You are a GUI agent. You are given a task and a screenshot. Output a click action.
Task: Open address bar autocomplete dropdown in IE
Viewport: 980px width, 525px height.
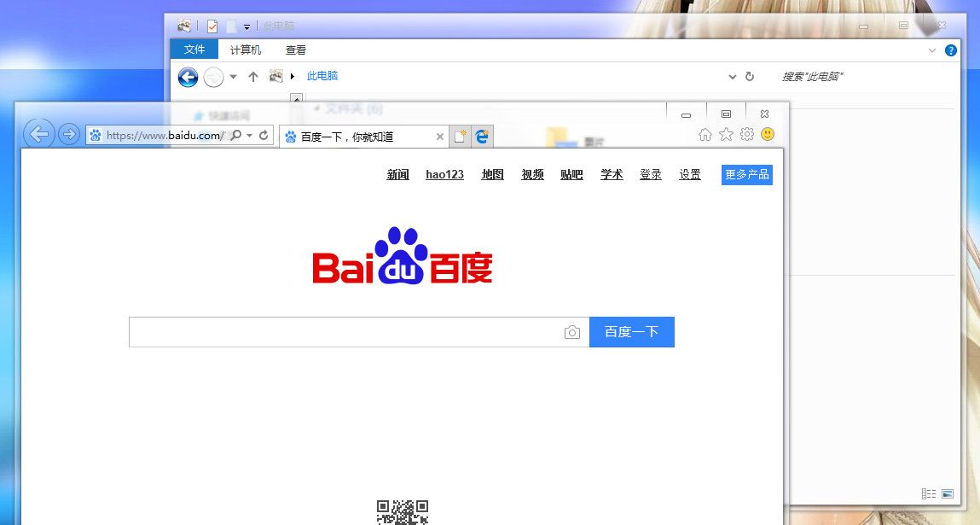(x=249, y=135)
